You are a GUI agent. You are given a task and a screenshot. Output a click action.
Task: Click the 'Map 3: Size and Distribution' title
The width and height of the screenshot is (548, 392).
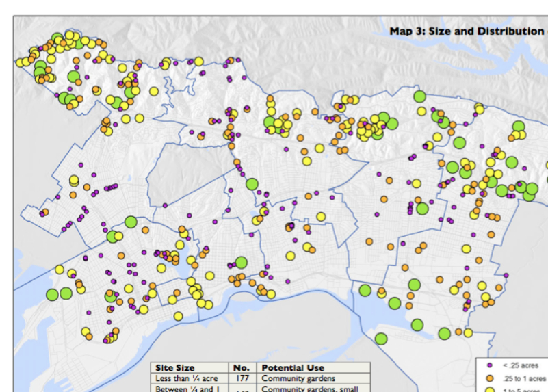click(x=467, y=31)
